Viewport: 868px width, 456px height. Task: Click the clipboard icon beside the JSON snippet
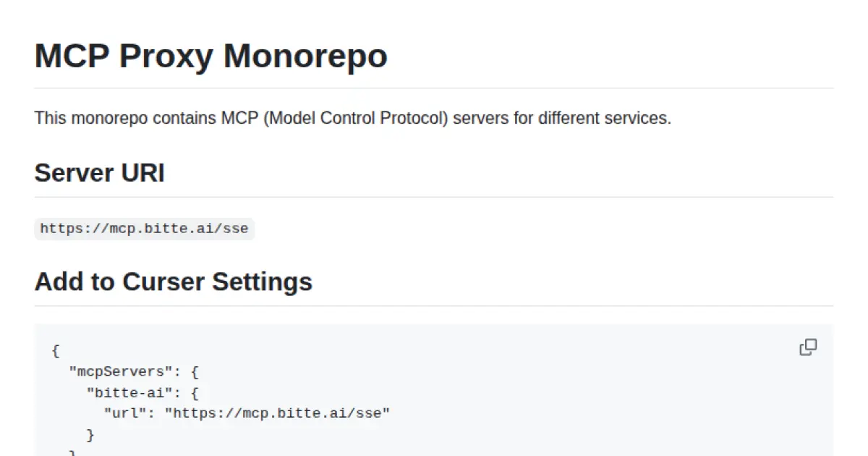(x=808, y=347)
